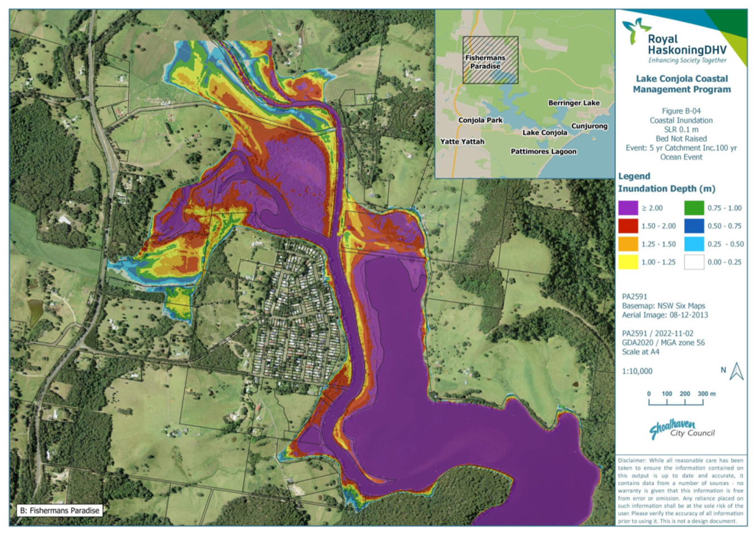Select the purple ≥ 2.00 depth swatch
This screenshot has width=756, height=535.
tap(628, 208)
